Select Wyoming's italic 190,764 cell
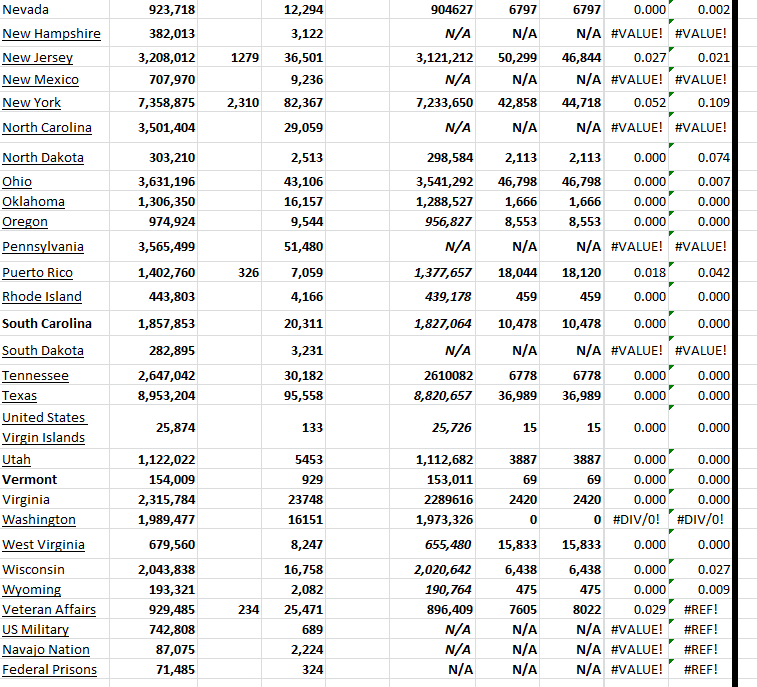The height and width of the screenshot is (687, 757). pos(433,589)
